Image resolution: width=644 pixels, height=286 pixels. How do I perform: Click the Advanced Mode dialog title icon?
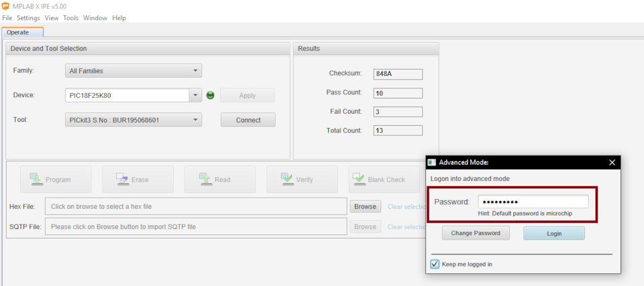point(431,163)
